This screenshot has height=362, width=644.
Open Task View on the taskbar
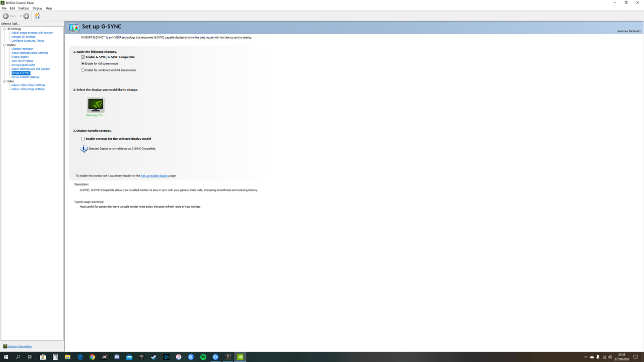pos(30,357)
